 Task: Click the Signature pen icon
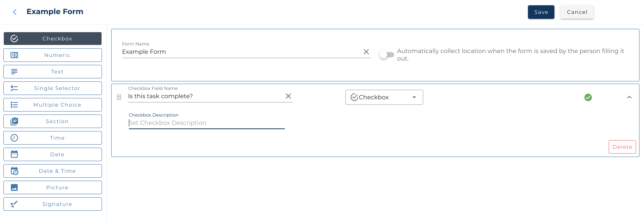14,204
